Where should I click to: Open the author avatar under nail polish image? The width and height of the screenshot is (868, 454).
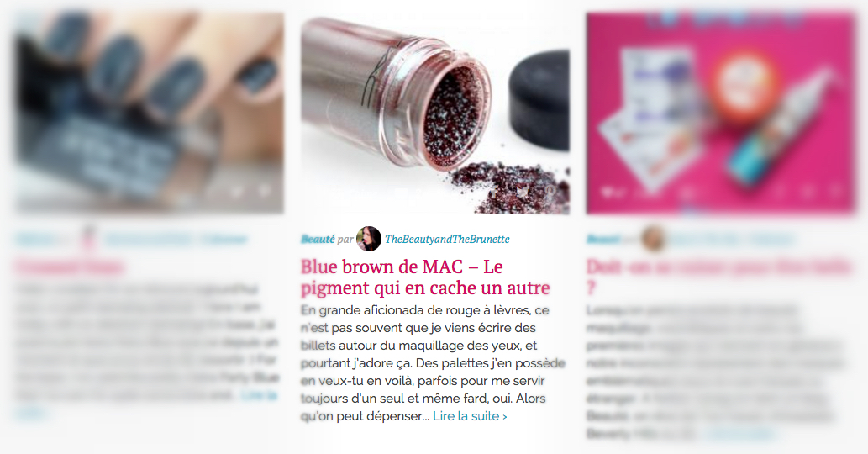coord(88,238)
